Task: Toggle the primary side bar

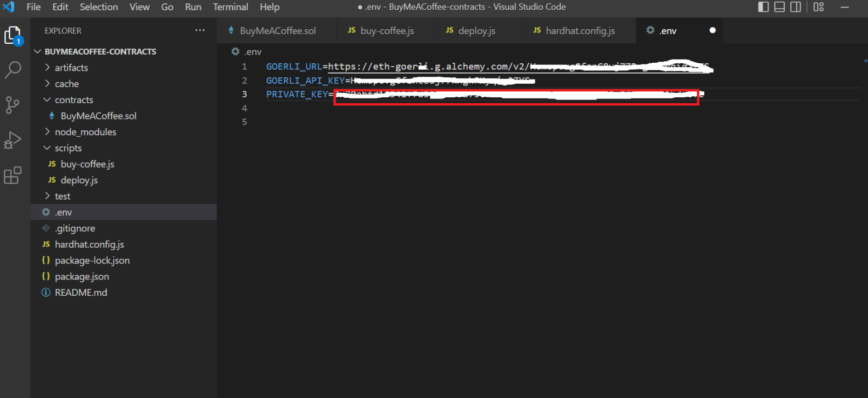Action: tap(763, 7)
